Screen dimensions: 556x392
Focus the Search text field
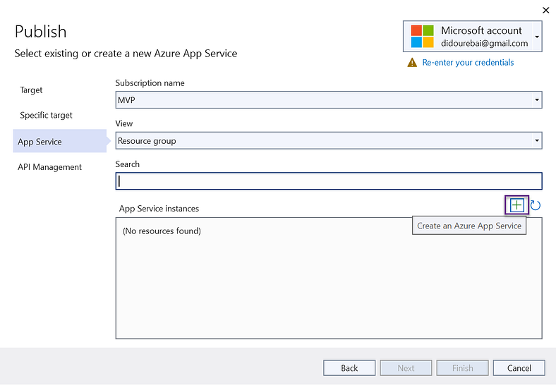(328, 181)
